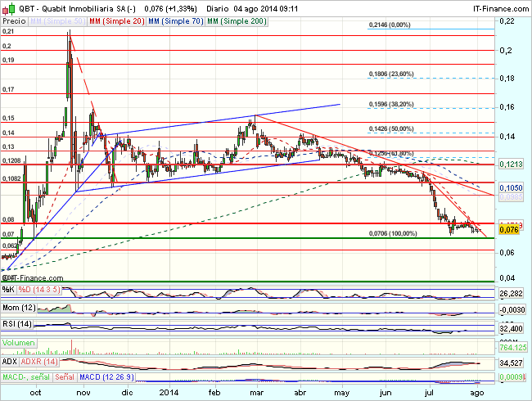Click the ADXR (14) indicator label
This screenshot has height=401, width=532.
39,362
